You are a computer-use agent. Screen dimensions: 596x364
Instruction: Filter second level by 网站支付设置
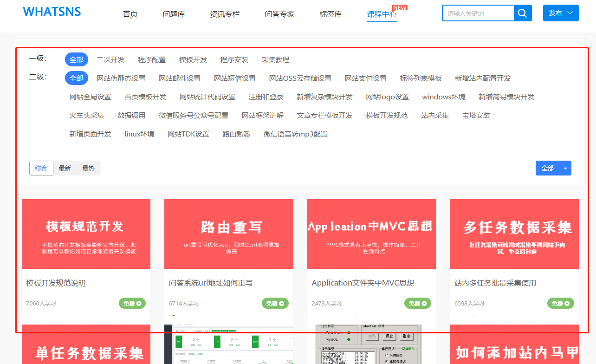pos(365,78)
